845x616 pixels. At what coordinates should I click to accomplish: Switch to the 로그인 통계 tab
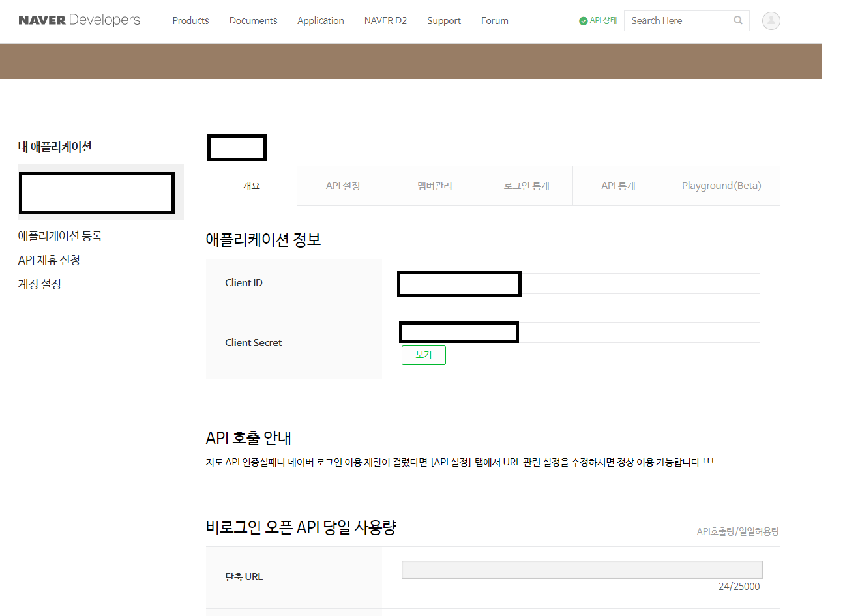coord(527,186)
